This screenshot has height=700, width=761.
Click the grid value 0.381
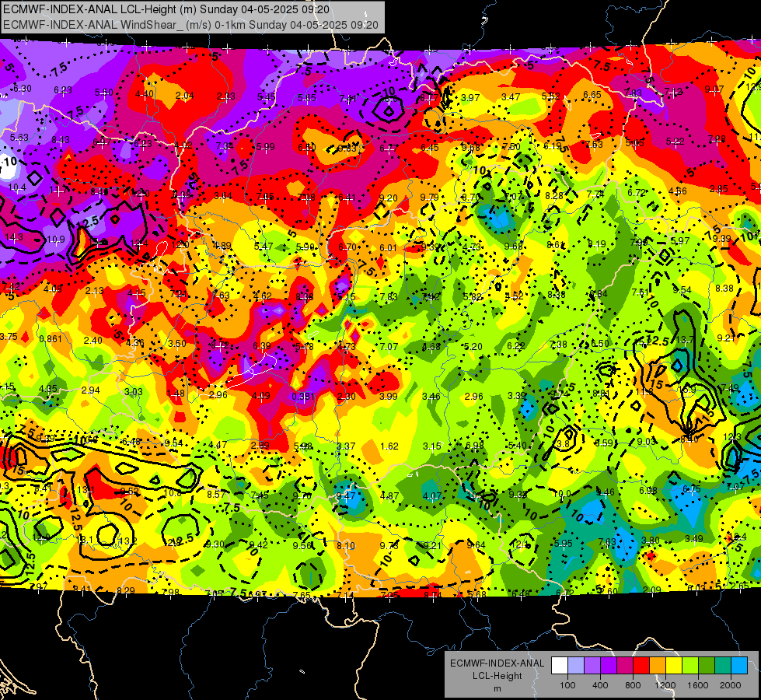coord(303,396)
